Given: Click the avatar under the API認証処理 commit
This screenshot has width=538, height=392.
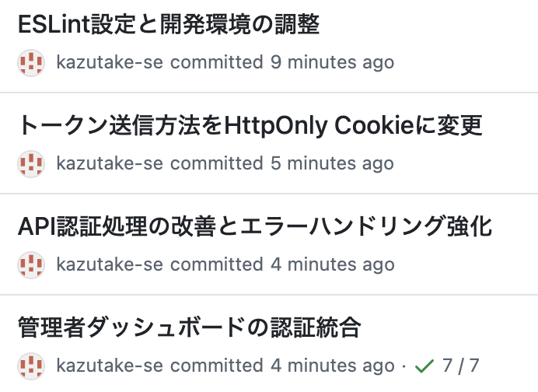Looking at the screenshot, I should (30, 264).
